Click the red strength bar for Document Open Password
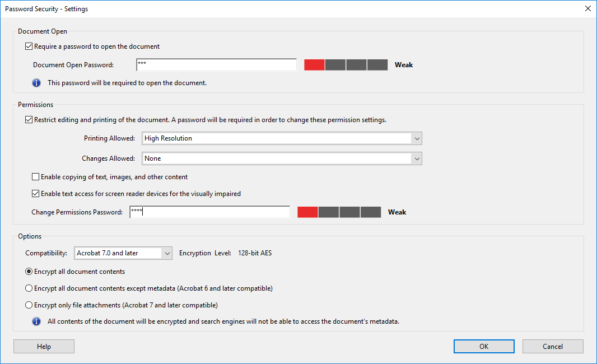 pos(314,65)
